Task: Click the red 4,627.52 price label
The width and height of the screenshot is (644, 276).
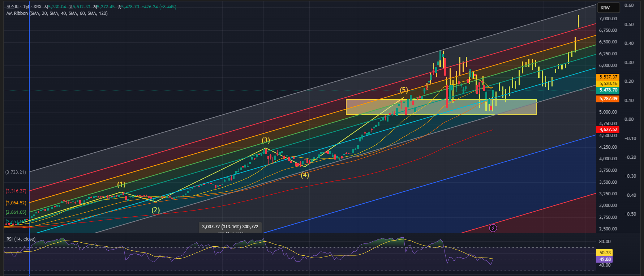Action: [608, 129]
